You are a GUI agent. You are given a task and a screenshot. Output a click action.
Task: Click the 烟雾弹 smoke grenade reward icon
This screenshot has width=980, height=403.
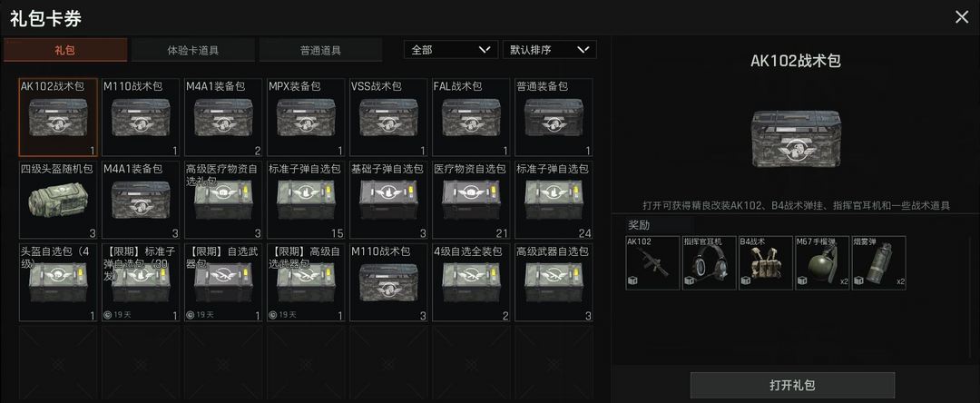pyautogui.click(x=878, y=263)
